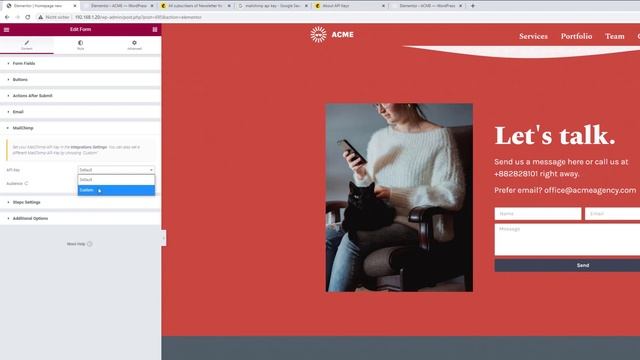Screen dimensions: 640x360
Task: Switch to the Content tab
Action: (27, 45)
